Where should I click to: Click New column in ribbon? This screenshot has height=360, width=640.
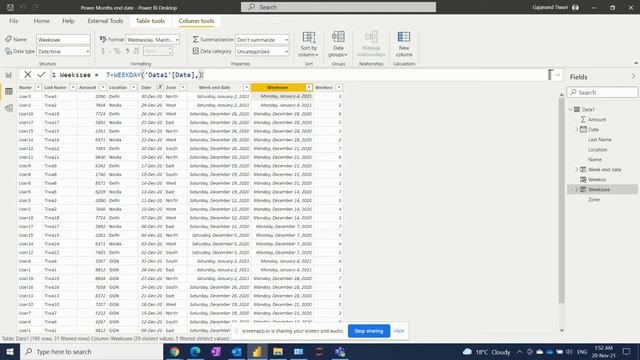point(404,44)
